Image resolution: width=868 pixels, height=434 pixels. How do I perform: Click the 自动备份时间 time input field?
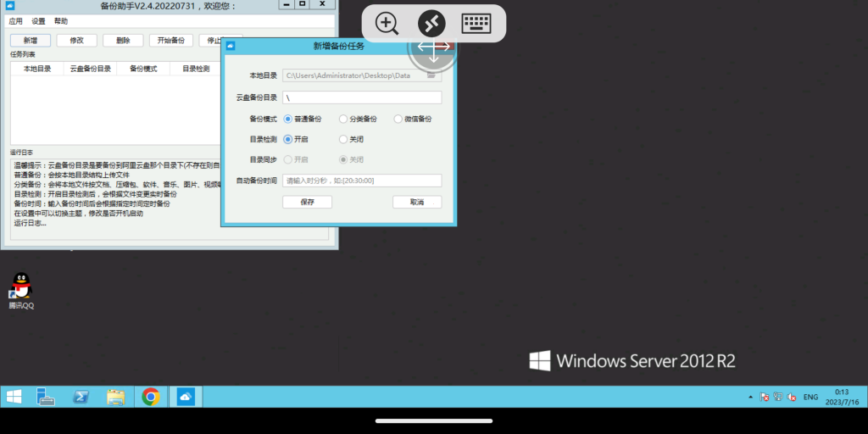(x=362, y=181)
